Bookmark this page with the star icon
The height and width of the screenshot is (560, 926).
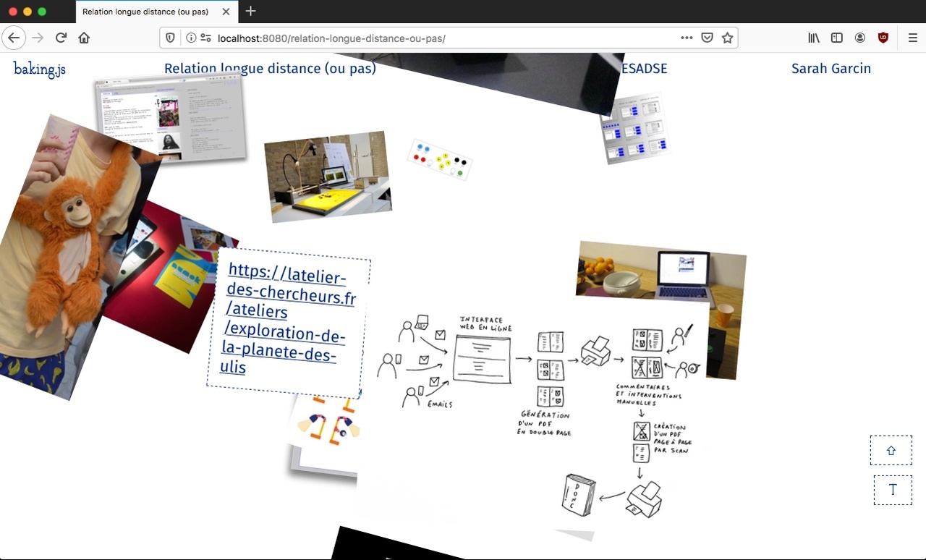(728, 38)
